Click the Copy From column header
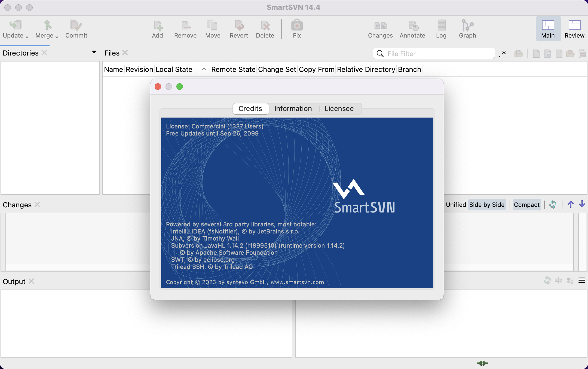 click(x=317, y=69)
